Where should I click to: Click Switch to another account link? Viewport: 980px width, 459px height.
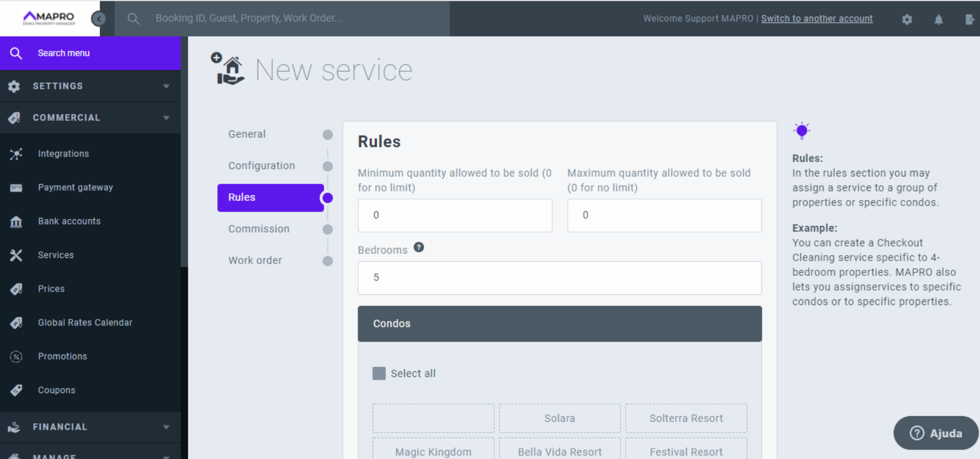point(816,18)
